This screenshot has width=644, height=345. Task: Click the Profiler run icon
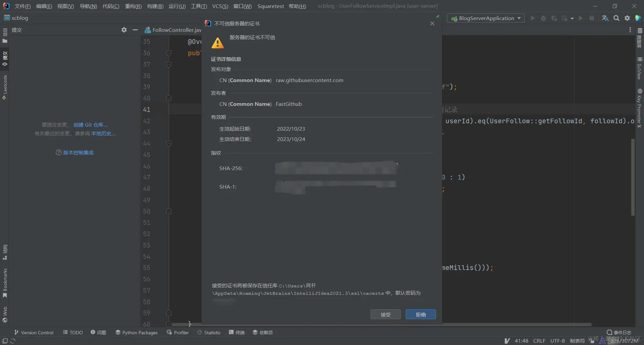[565, 18]
